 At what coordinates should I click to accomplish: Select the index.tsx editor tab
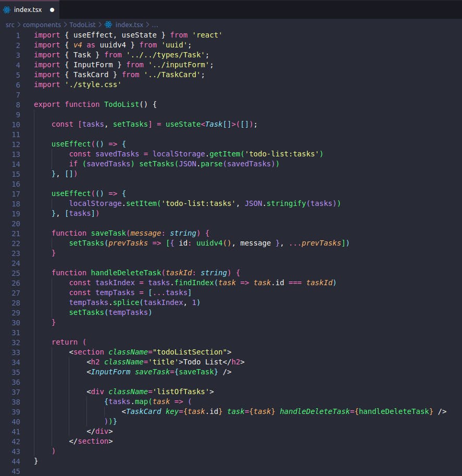tap(29, 9)
